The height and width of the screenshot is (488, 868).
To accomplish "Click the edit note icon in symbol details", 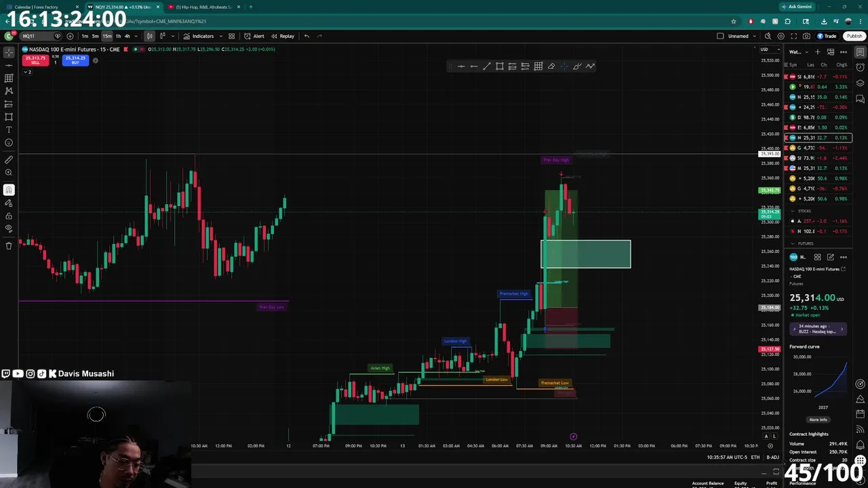I will click(830, 257).
